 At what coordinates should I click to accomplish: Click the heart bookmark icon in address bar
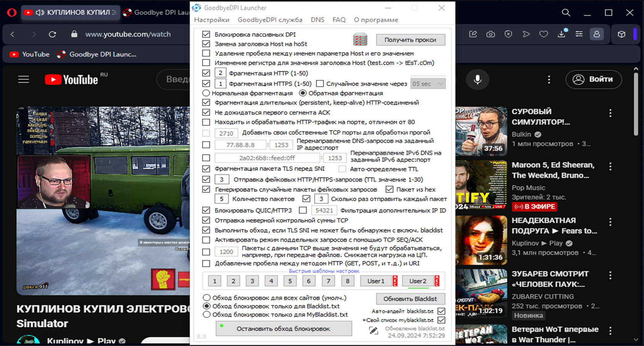click(x=544, y=34)
